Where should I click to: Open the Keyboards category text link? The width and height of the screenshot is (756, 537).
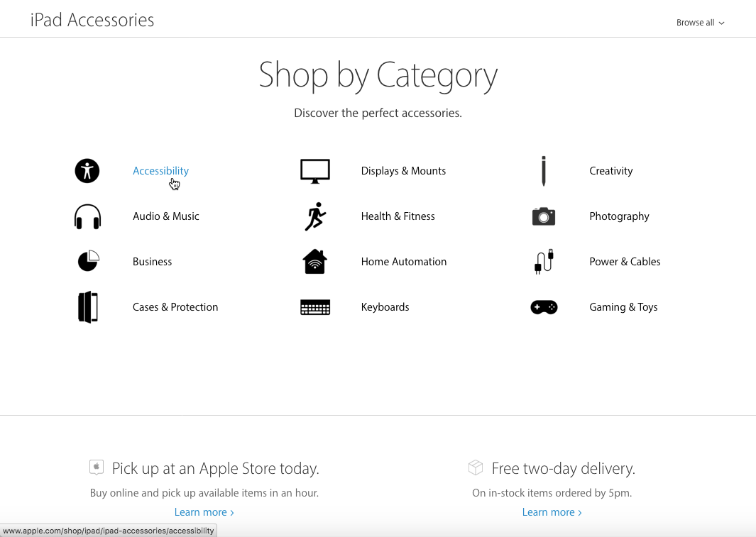pos(385,307)
